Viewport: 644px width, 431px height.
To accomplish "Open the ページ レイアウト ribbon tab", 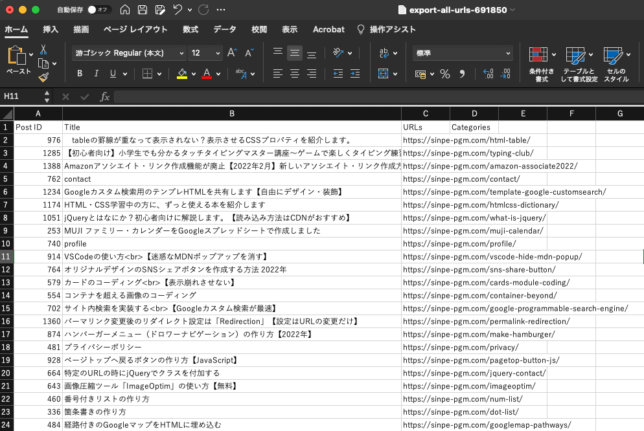I will pos(135,29).
